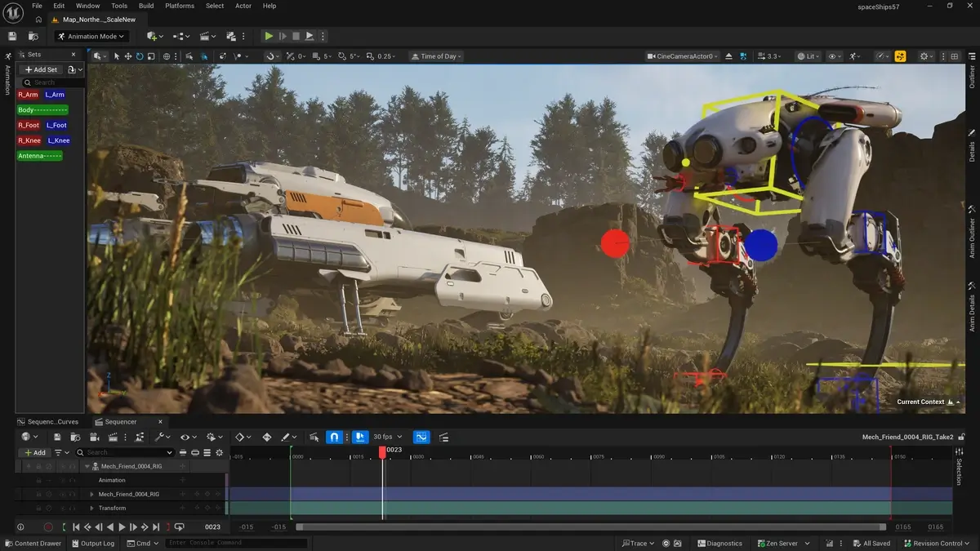Click the Add Set button in the Sets panel
This screenshot has width=980, height=551.
coord(41,69)
